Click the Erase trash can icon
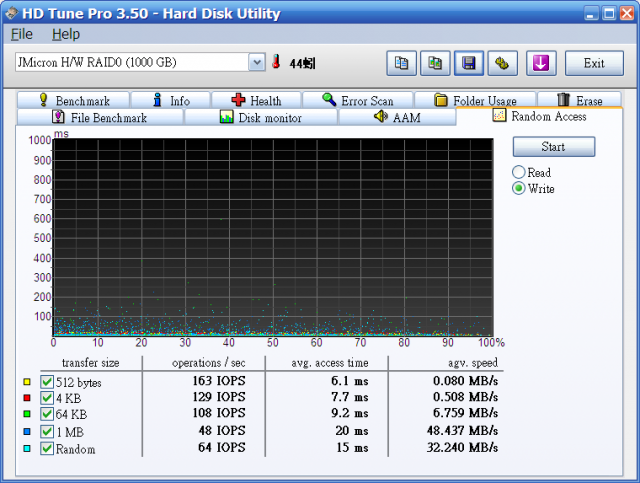Viewport: 640px width, 483px height. tap(563, 100)
